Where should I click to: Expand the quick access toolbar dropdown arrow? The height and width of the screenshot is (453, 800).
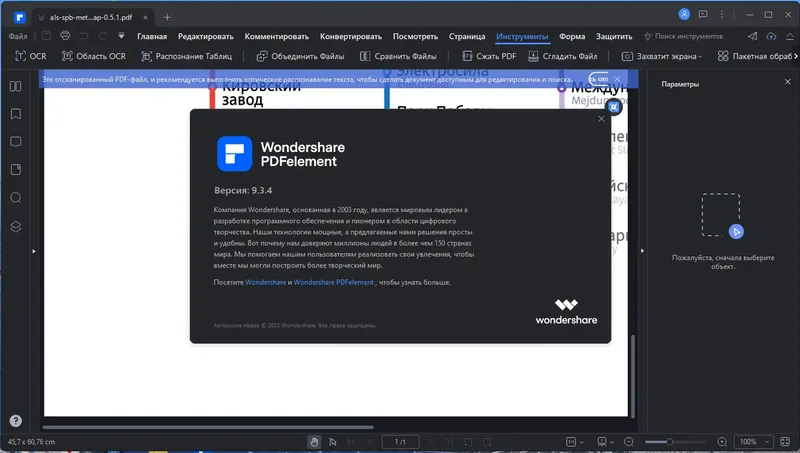coord(121,36)
